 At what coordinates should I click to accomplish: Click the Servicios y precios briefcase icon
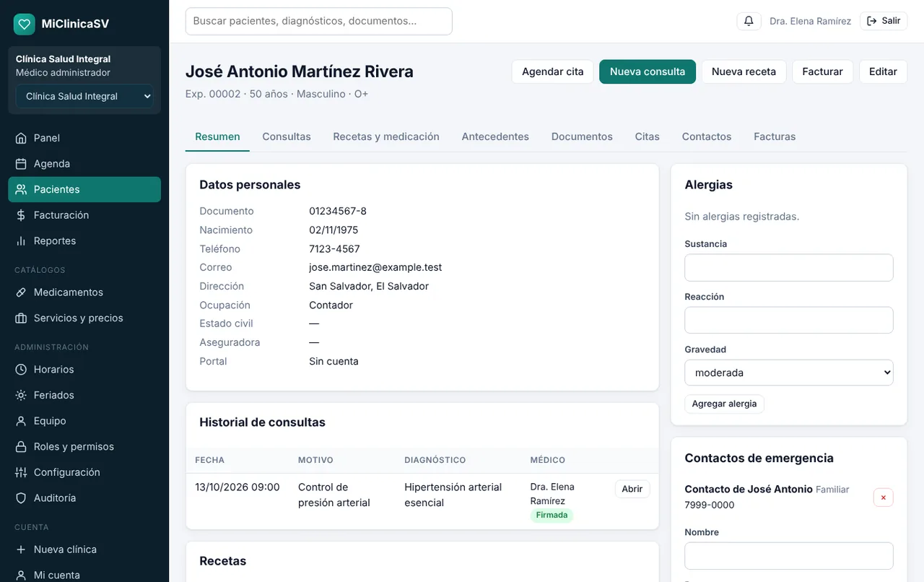coord(21,318)
